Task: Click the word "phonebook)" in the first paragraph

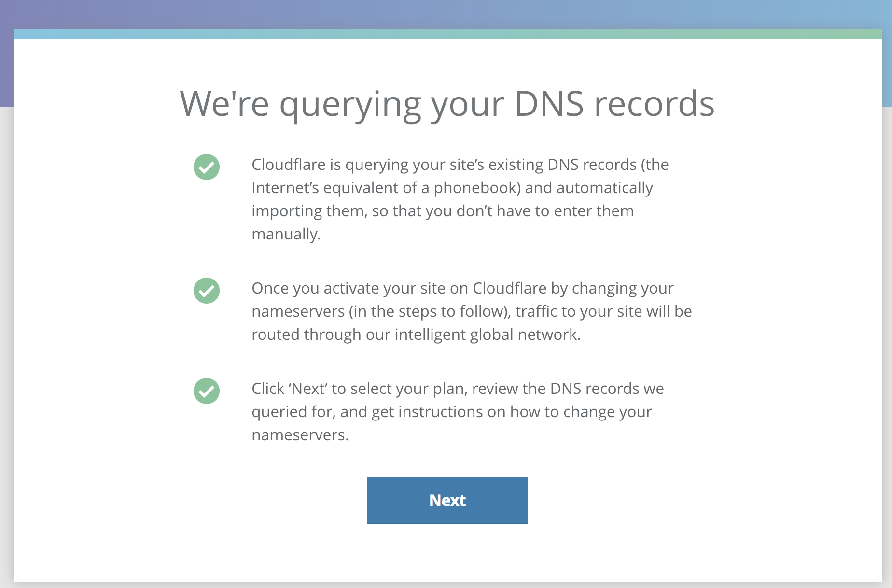Action: click(x=477, y=188)
